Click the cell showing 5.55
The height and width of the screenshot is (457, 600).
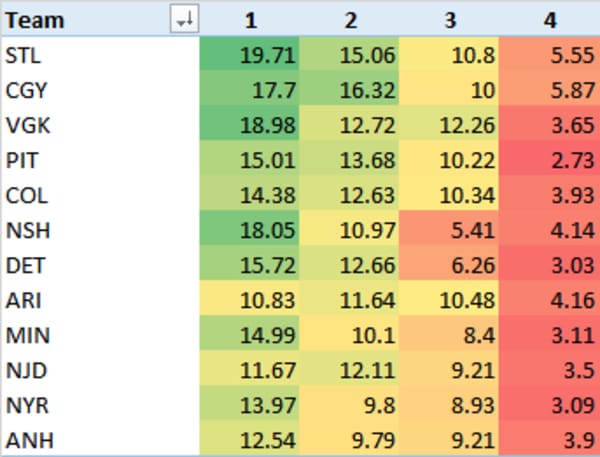pyautogui.click(x=549, y=54)
